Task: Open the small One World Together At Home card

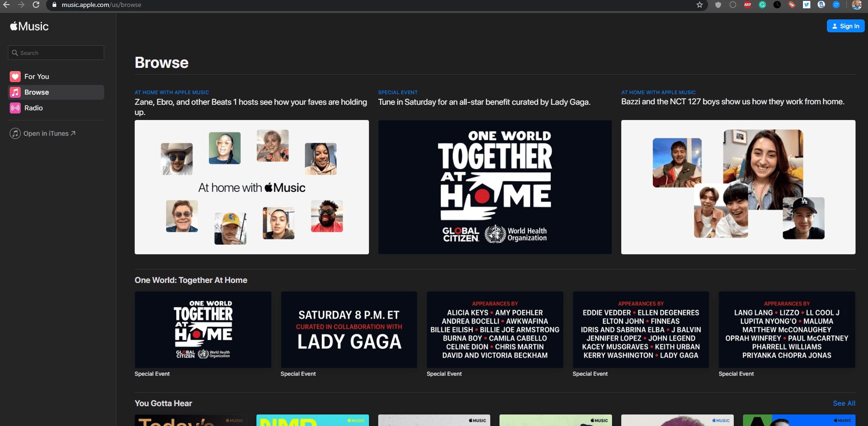Action: [203, 330]
